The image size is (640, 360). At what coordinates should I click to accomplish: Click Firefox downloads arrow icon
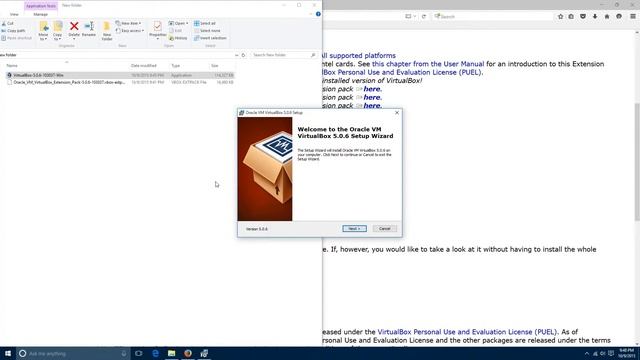pyautogui.click(x=595, y=16)
